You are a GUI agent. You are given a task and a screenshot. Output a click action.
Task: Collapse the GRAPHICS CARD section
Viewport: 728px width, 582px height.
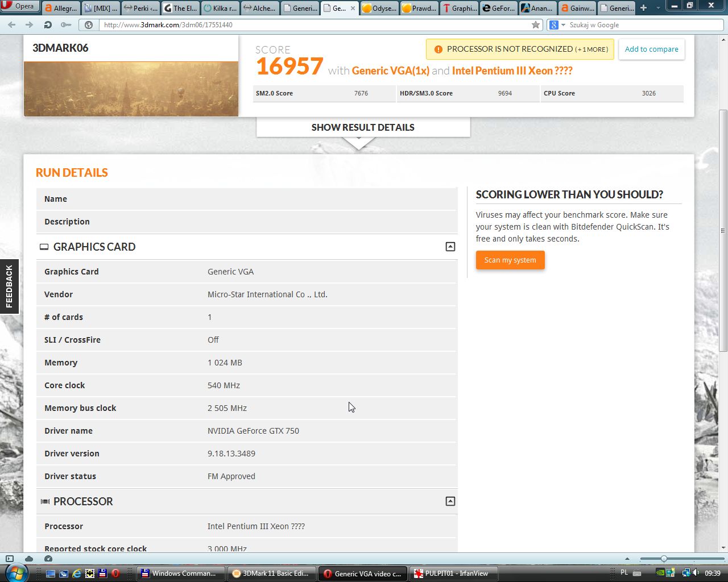450,247
